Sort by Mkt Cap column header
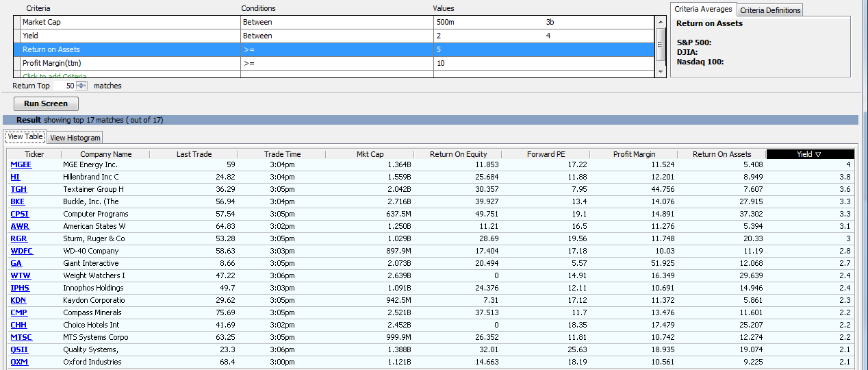This screenshot has height=370, width=868. pos(370,154)
